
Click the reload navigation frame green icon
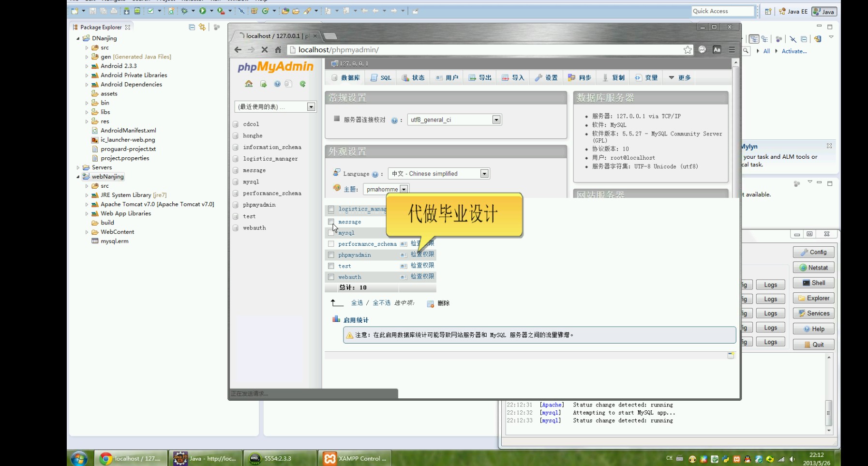coord(303,84)
